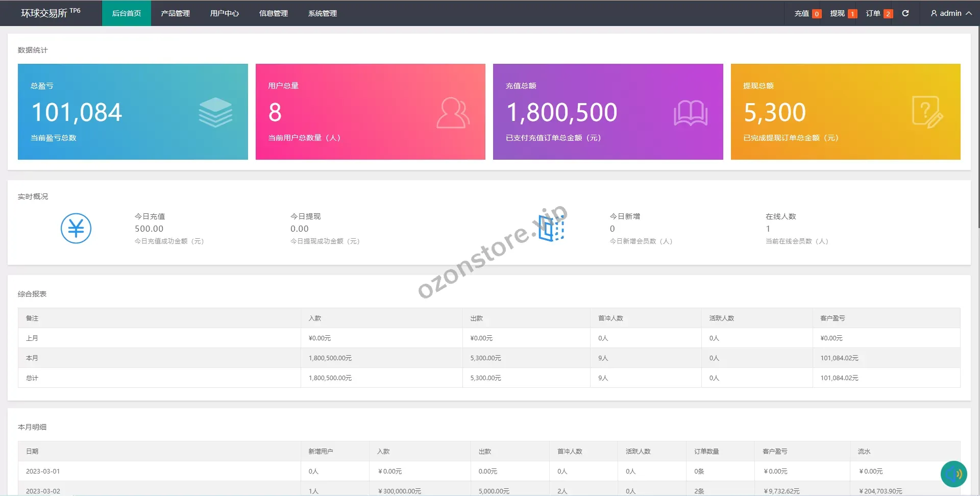
Task: Click the admin user avatar icon
Action: pos(934,13)
